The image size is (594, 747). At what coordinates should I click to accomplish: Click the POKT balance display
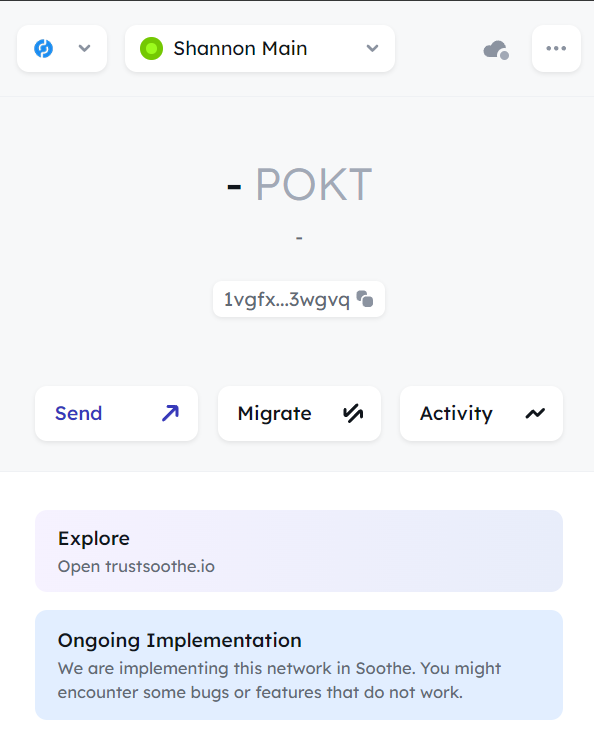coord(299,184)
